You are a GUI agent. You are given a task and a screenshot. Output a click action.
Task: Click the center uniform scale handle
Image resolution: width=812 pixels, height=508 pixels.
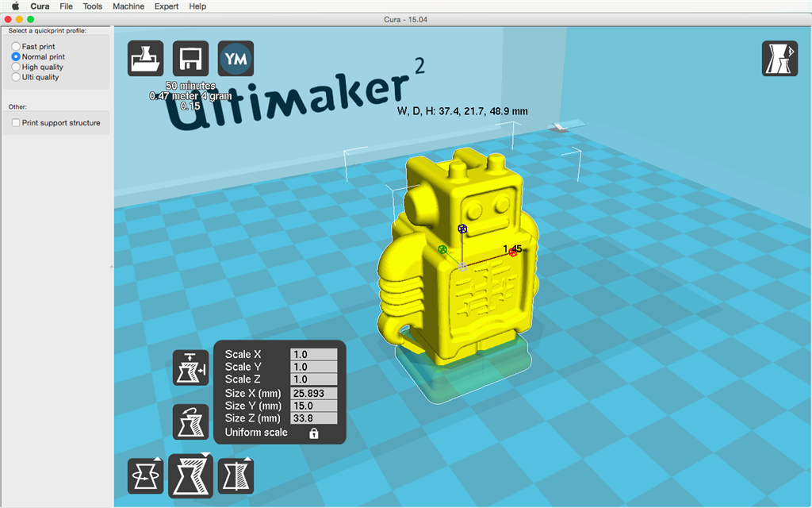pos(462,267)
